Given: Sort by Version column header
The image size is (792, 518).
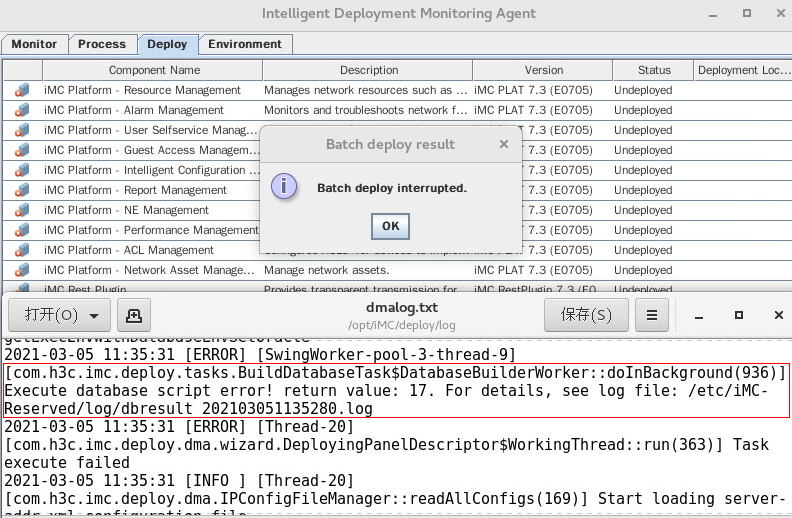Looking at the screenshot, I should [x=543, y=70].
